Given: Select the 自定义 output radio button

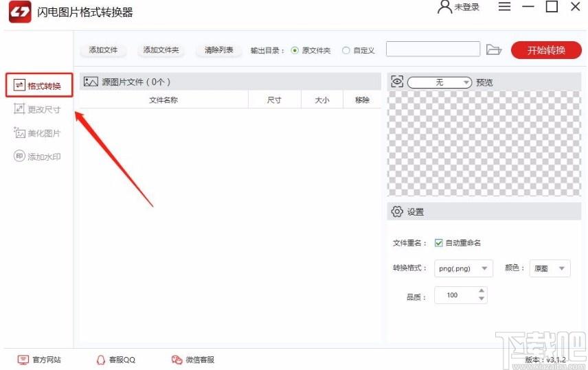Looking at the screenshot, I should [x=346, y=50].
